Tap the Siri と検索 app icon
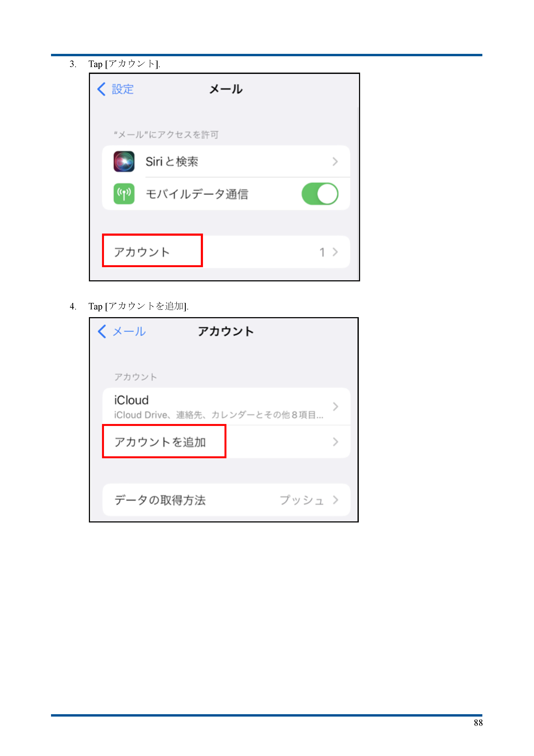 [124, 161]
